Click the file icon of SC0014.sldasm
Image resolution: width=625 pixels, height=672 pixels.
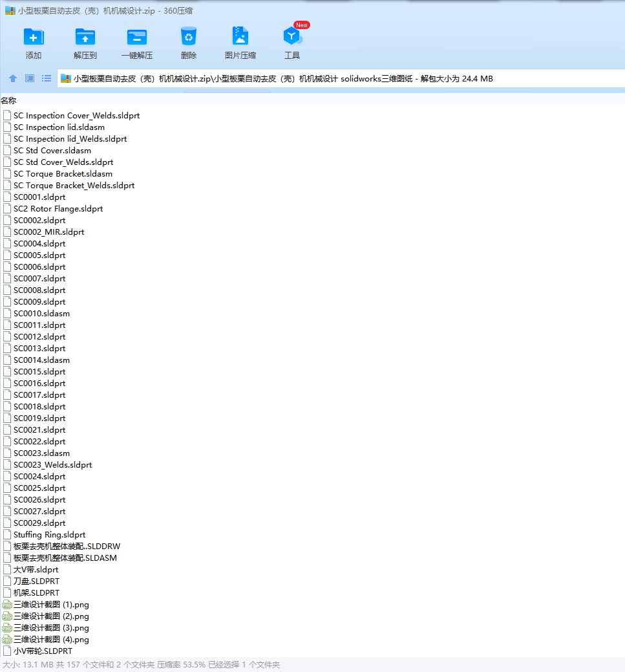coord(7,360)
